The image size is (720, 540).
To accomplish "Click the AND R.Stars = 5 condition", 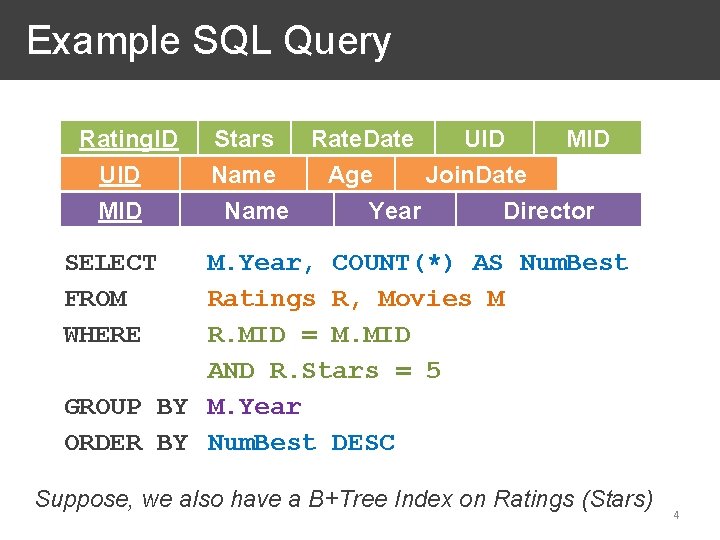I will click(324, 371).
